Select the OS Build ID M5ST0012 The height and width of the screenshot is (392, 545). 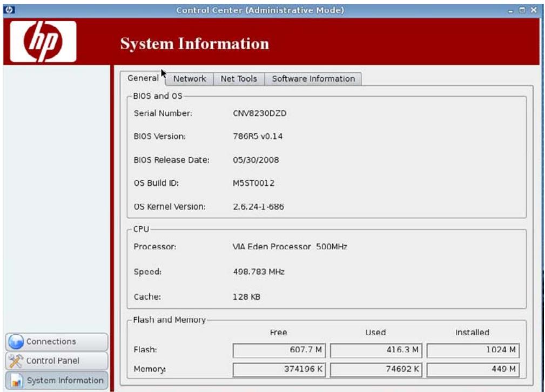[253, 183]
